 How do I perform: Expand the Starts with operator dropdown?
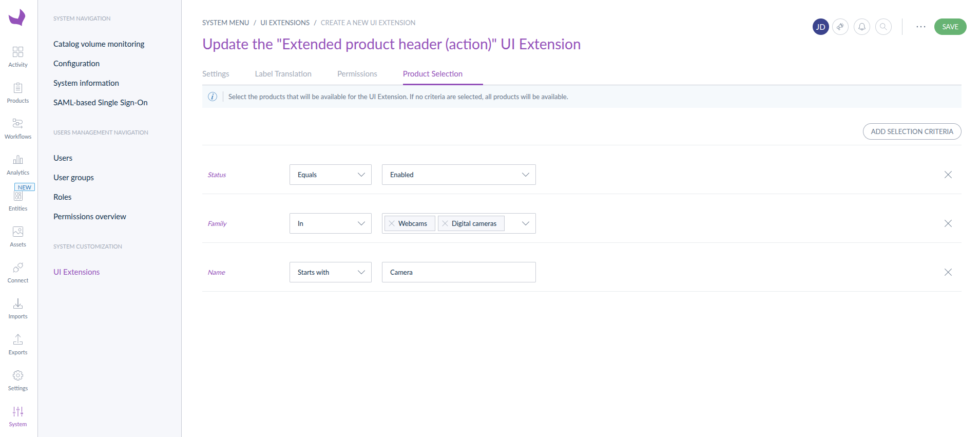tap(330, 272)
